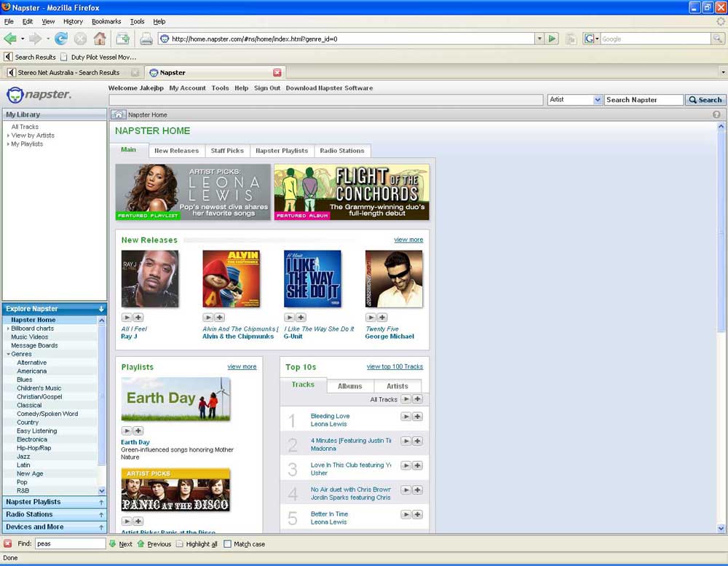This screenshot has height=566, width=728.
Task: Click the Find text field containing peas
Action: 71,543
